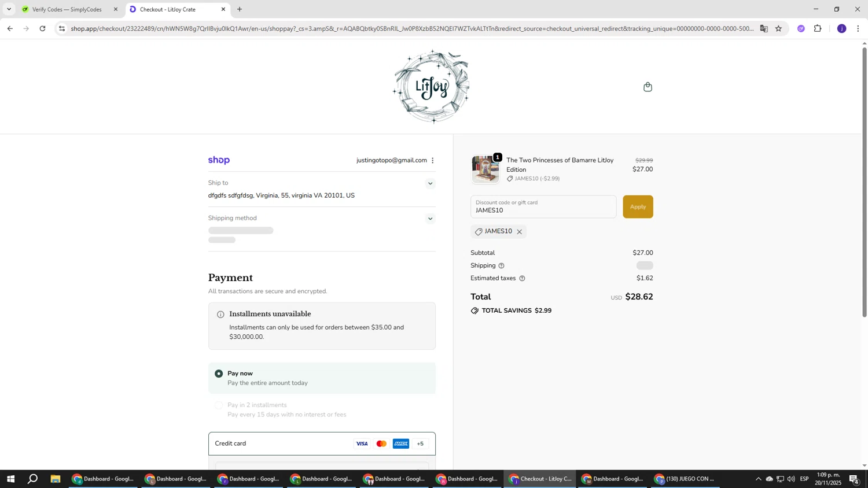868x488 pixels.
Task: Close the Verify Codes tab
Action: [115, 9]
